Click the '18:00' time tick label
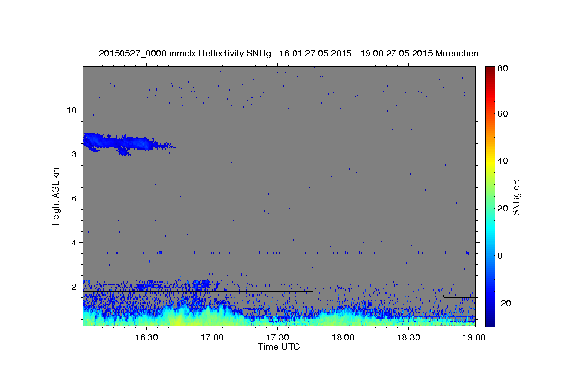Image resolution: width=588 pixels, height=392 pixels. (x=343, y=337)
